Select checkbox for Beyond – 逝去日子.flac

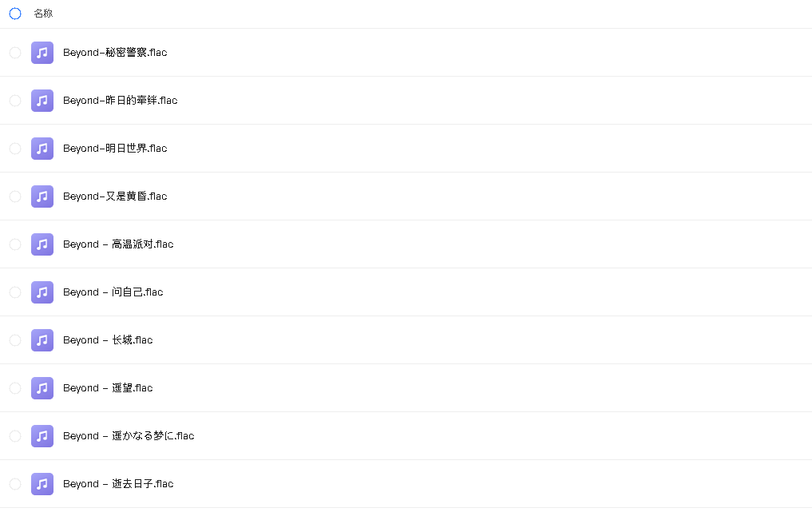[15, 484]
